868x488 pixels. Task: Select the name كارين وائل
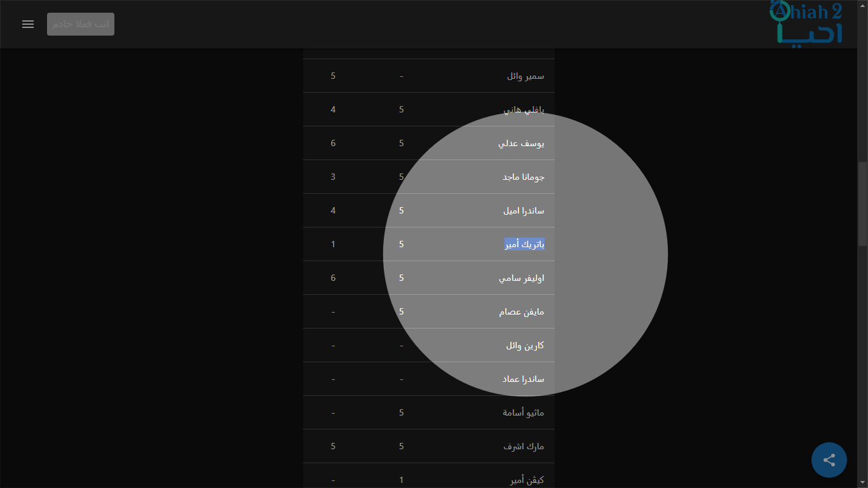coord(525,346)
